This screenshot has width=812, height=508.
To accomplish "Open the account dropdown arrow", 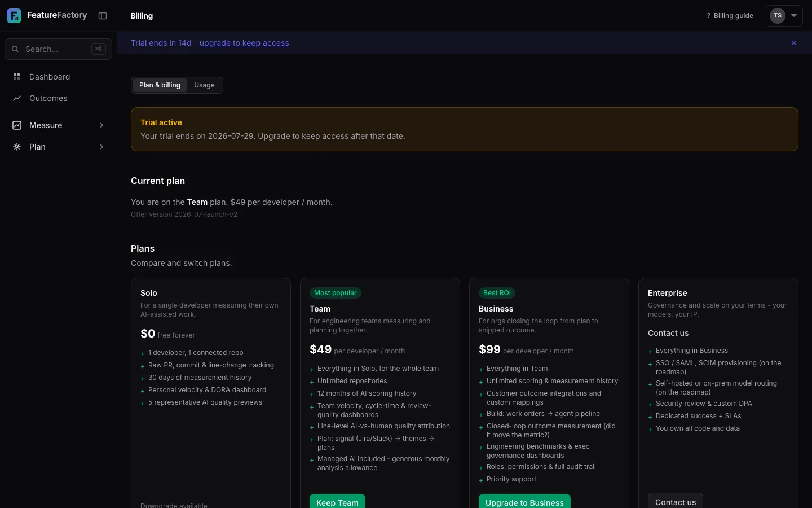I will tap(794, 16).
